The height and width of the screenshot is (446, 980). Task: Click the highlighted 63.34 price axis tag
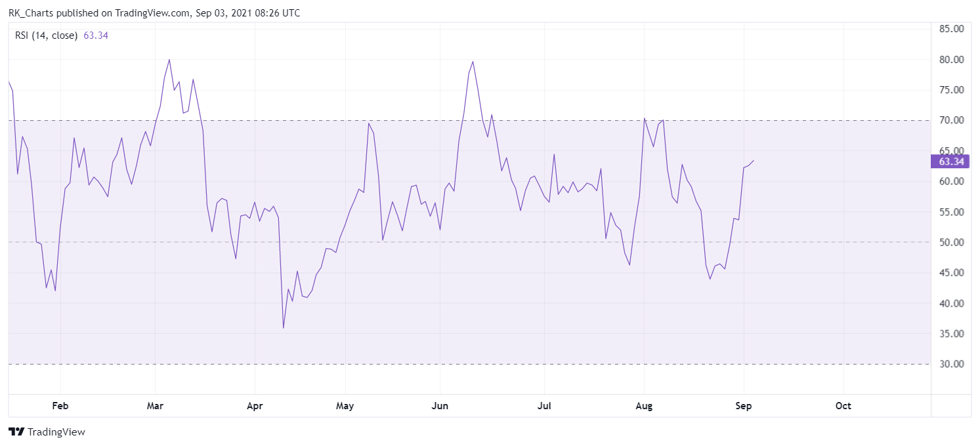[x=950, y=162]
